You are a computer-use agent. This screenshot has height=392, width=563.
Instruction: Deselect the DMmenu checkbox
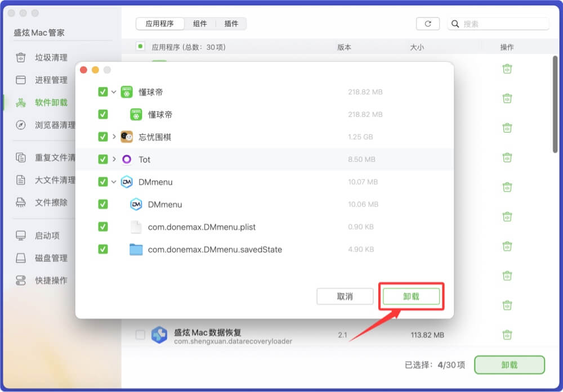pos(103,182)
